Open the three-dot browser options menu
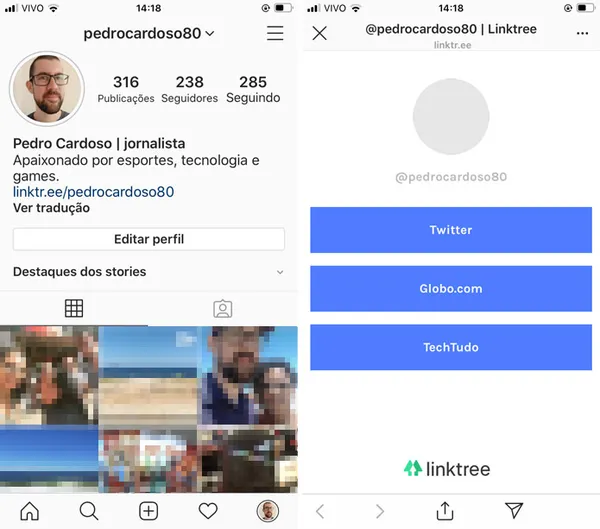Screen dimensions: 600x529 (582, 33)
